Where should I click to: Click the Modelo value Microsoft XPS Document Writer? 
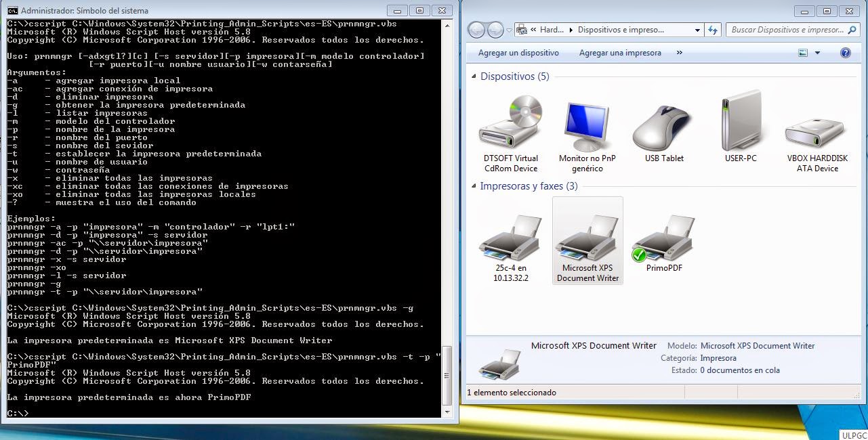click(758, 346)
